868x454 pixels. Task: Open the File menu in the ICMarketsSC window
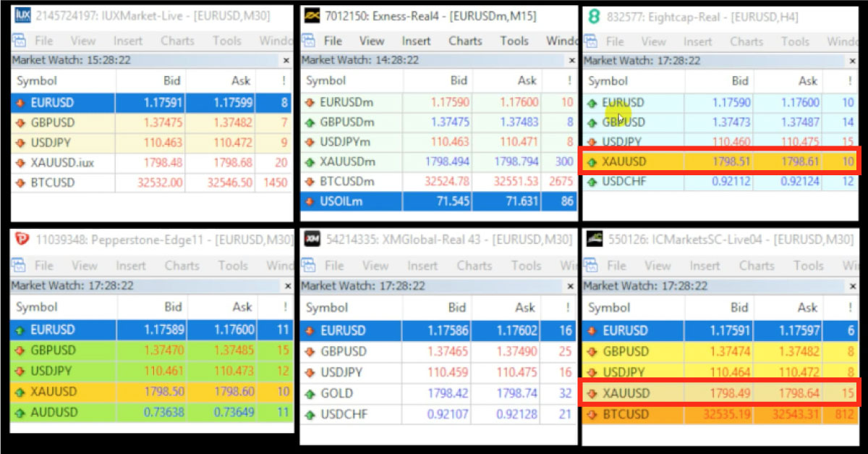point(616,266)
